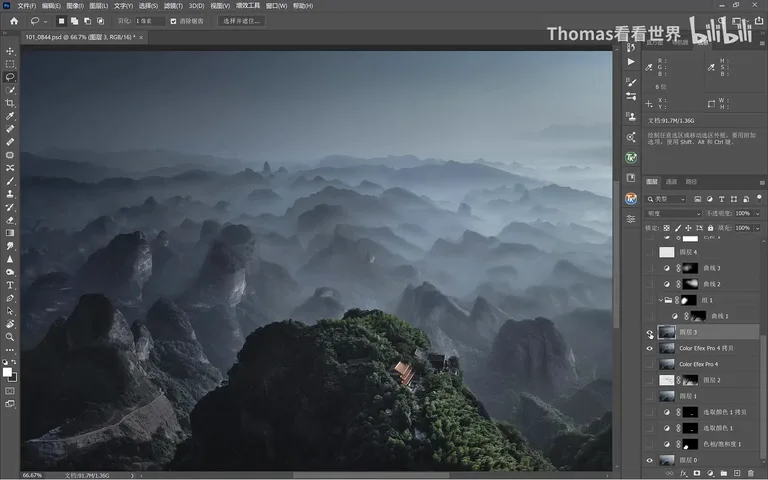
Task: Select the 曲线 3 adjustment layer
Action: pos(711,268)
